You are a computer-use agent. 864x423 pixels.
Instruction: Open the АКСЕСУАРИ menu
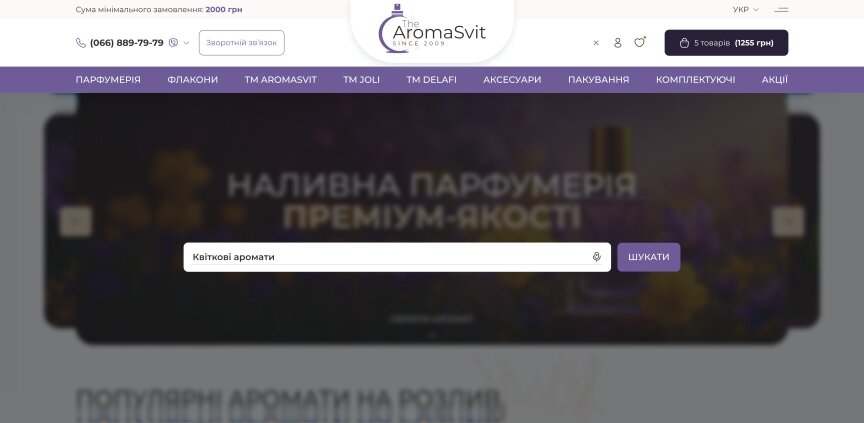(512, 80)
